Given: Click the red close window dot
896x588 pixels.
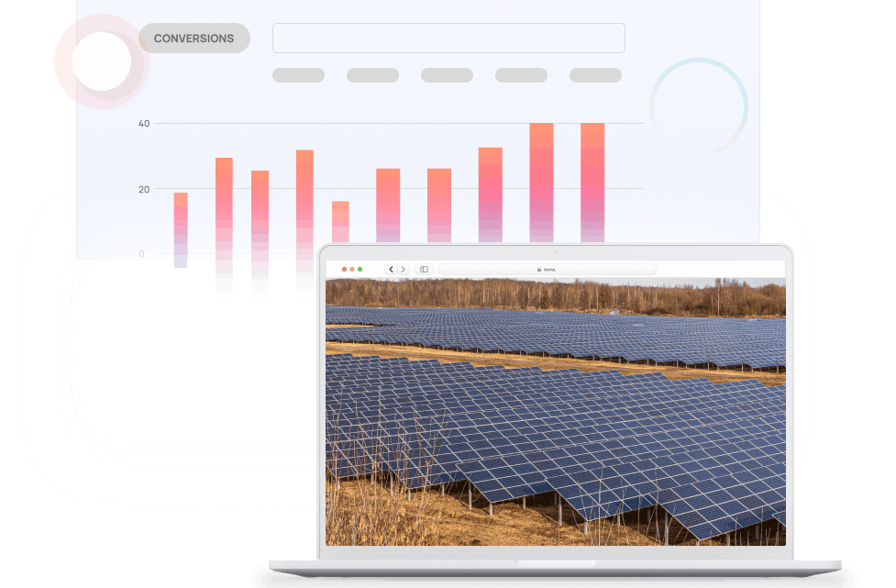Looking at the screenshot, I should pos(344,269).
